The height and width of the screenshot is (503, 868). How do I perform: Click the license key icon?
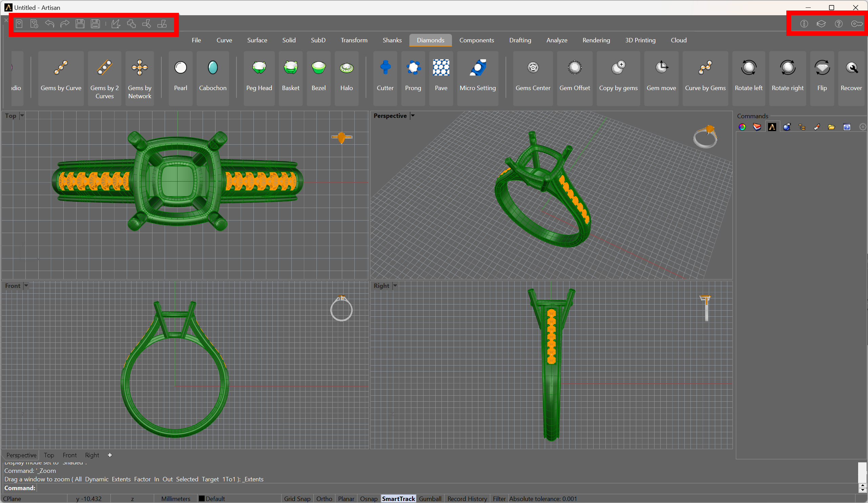coord(856,24)
